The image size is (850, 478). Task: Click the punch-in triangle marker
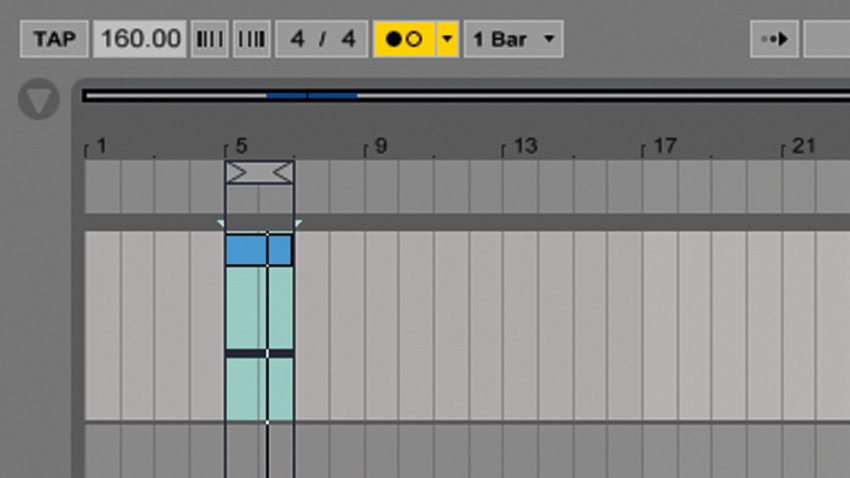pyautogui.click(x=221, y=223)
